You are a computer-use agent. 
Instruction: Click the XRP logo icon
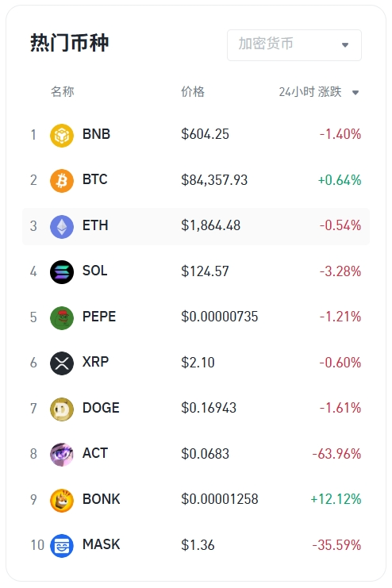(x=62, y=363)
